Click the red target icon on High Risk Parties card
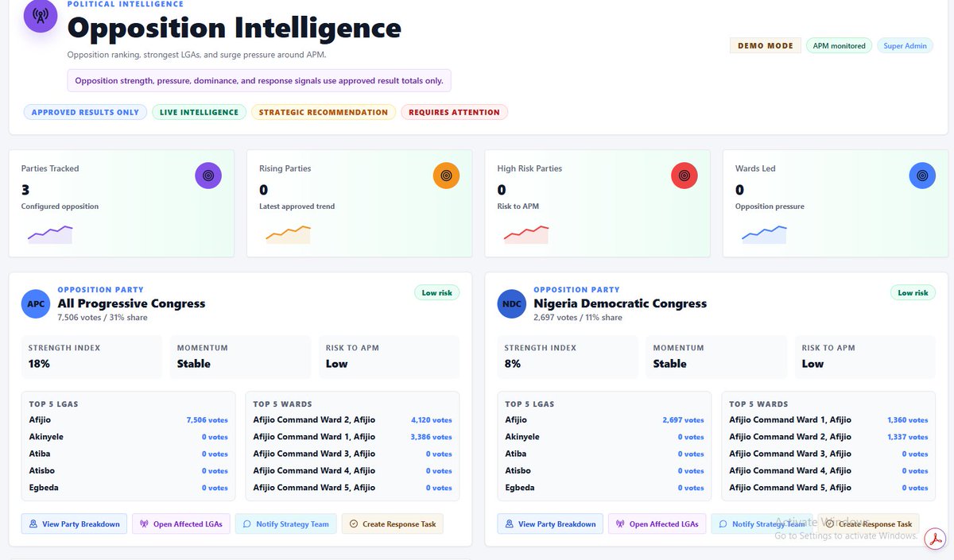Image resolution: width=954 pixels, height=560 pixels. pos(684,176)
